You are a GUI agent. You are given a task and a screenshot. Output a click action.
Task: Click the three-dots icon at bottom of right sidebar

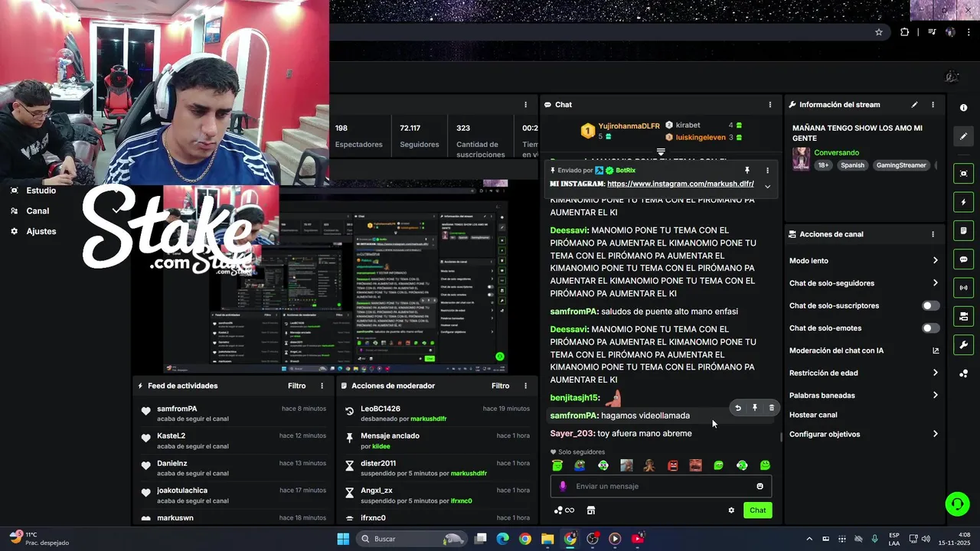tap(963, 373)
